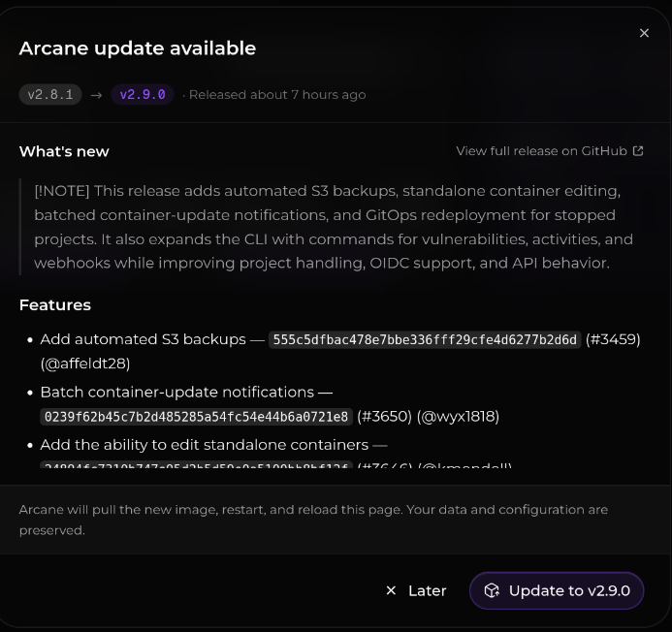Click the "Batch container-update notifications" feature item
The image size is (672, 632).
pos(177,392)
